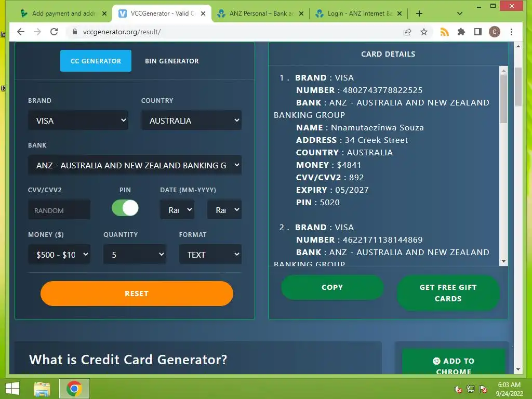
Task: Open the MONEY range dropdown
Action: [59, 255]
